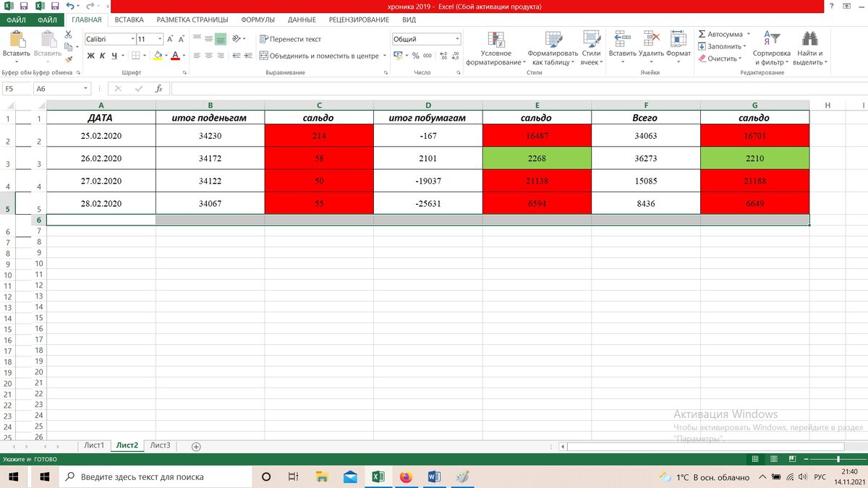The width and height of the screenshot is (868, 488).
Task: Switch to the ФОРМУЛЫ tab
Action: (259, 20)
